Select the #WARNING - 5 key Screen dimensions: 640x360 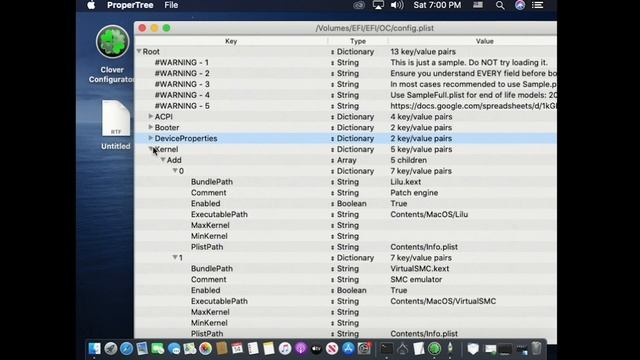(182, 106)
